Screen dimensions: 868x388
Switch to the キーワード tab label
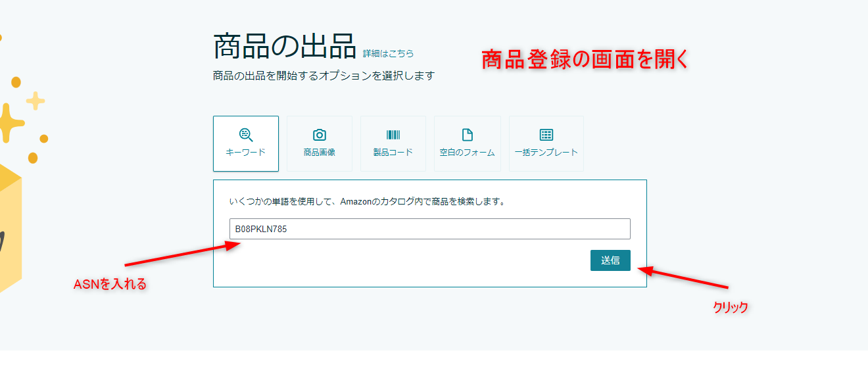[246, 152]
